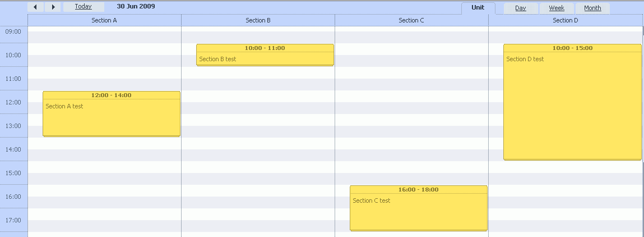Open the Week view tab
Screen dimensions: 644x237
[557, 8]
